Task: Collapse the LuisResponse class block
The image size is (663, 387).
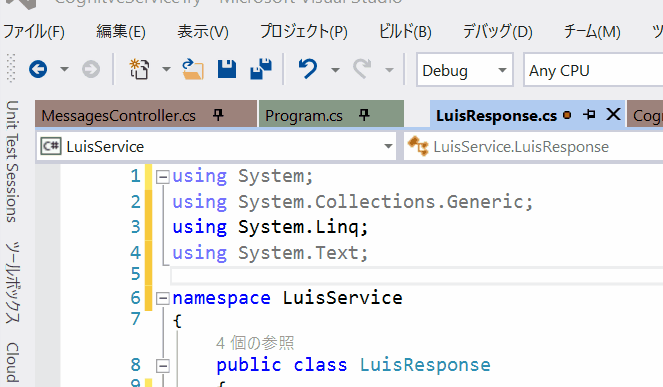Action: point(163,365)
